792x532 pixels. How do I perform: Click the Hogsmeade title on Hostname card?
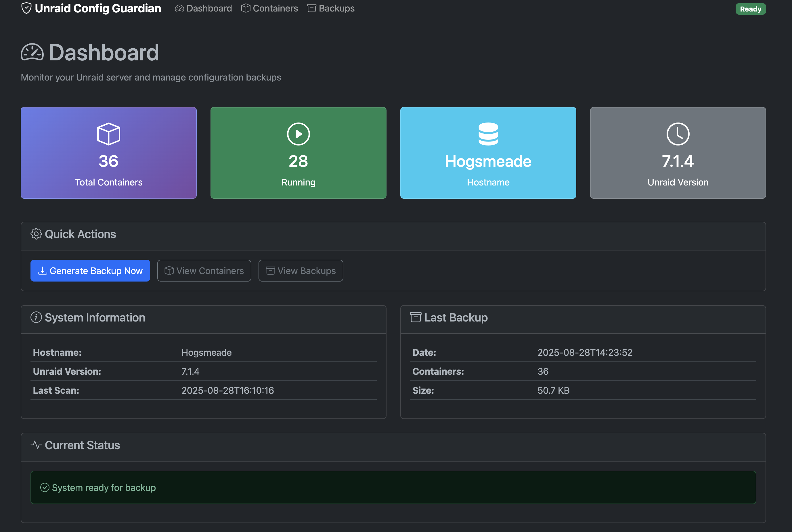click(488, 162)
